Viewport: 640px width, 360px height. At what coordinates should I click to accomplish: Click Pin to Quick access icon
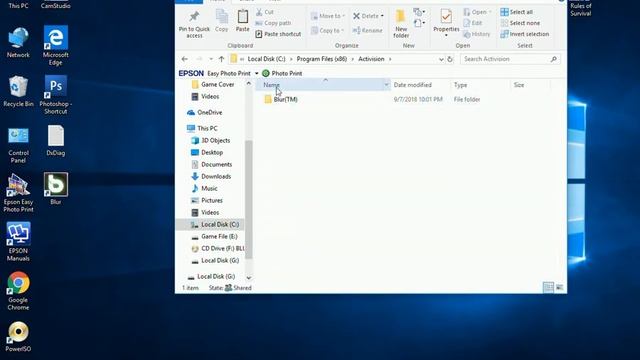pos(194,24)
